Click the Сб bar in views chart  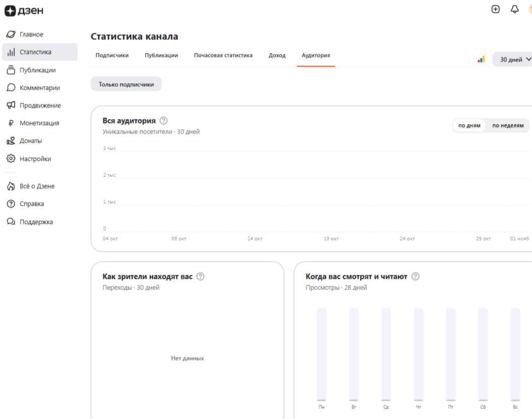click(483, 354)
